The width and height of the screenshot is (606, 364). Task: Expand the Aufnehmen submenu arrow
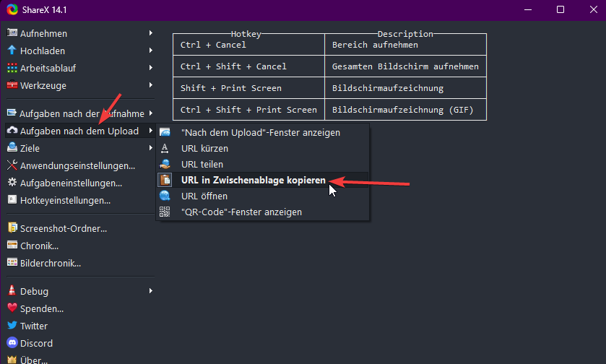(150, 33)
